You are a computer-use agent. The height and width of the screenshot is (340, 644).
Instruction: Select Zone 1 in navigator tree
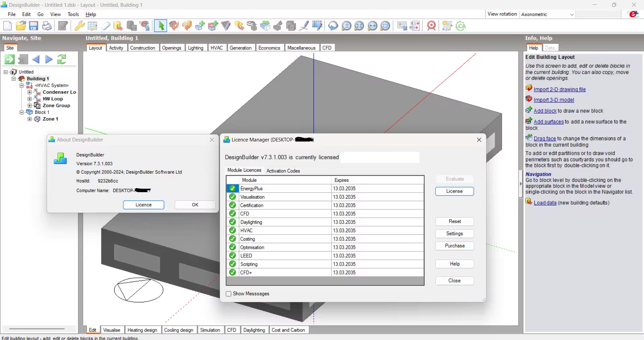coord(50,119)
